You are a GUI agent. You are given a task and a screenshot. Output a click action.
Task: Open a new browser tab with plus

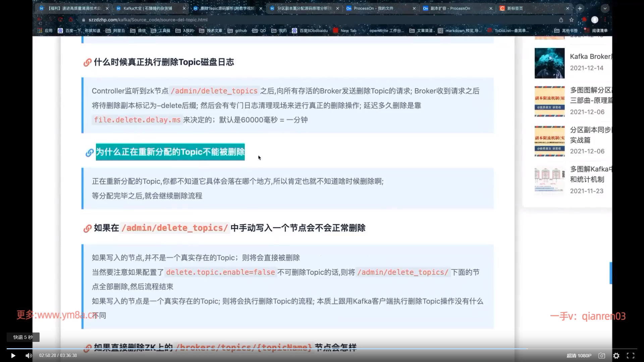point(580,8)
